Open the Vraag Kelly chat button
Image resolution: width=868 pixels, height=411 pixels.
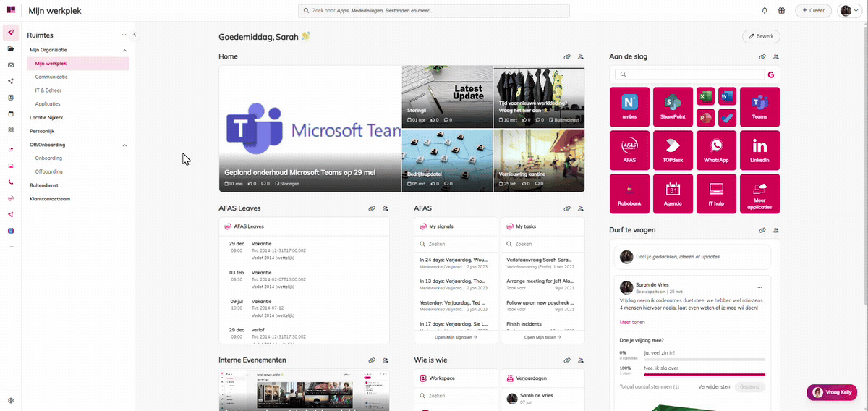click(832, 391)
